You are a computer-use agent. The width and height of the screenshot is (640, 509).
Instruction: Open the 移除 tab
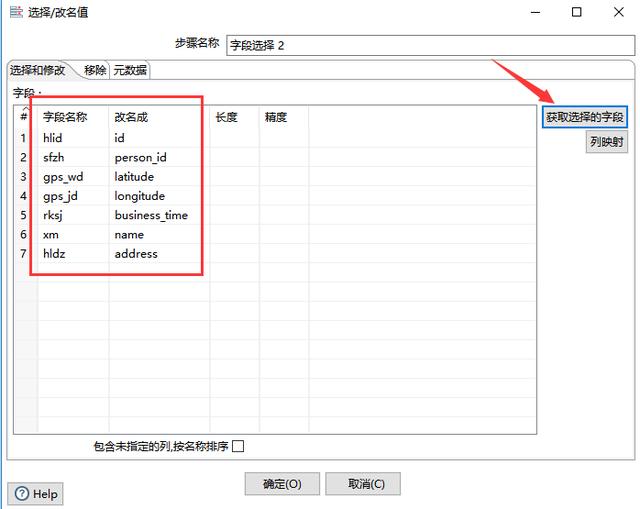(x=95, y=70)
